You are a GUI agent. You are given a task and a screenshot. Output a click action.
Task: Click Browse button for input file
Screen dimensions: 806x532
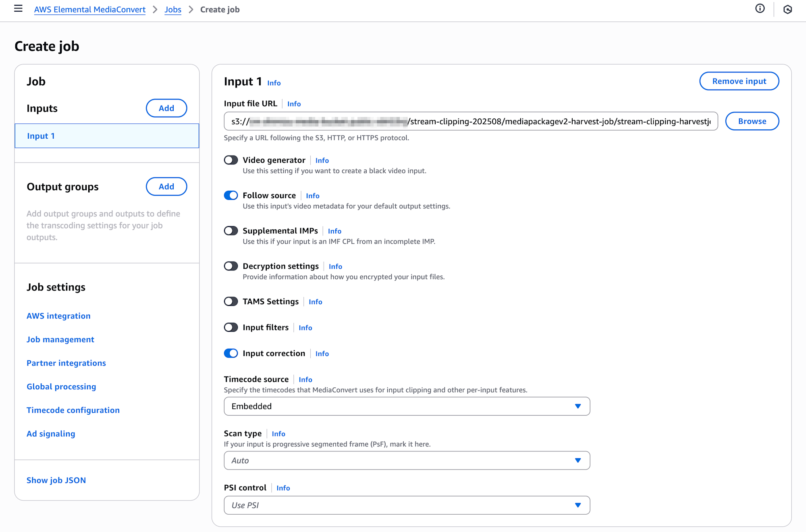point(752,121)
